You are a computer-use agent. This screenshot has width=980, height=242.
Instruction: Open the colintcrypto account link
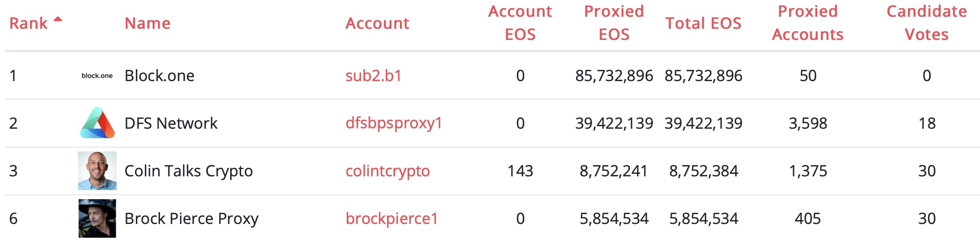tap(388, 171)
